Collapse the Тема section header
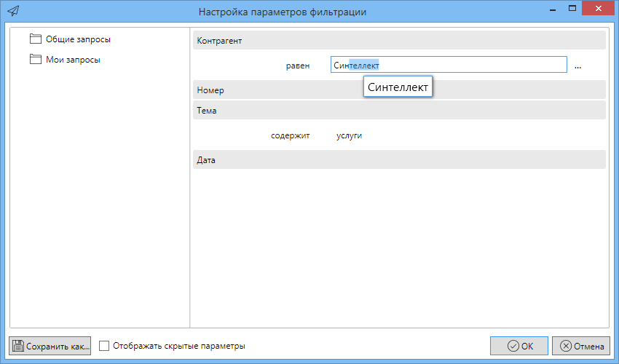The height and width of the screenshot is (364, 619). [398, 111]
